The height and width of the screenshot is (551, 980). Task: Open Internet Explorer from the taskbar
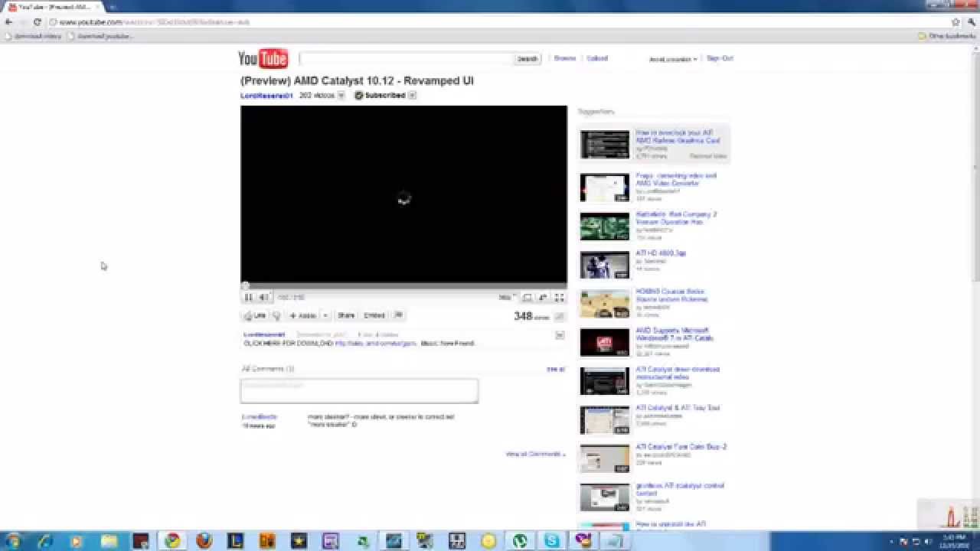click(45, 541)
